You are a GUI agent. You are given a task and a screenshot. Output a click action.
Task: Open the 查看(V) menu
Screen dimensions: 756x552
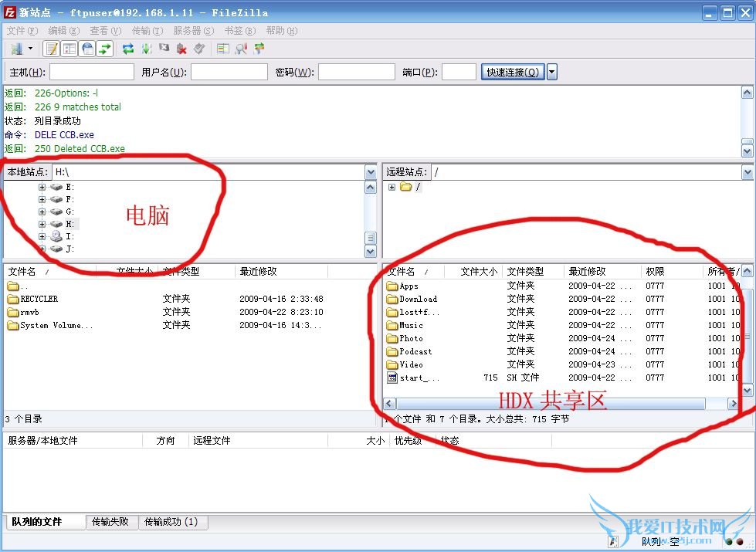coord(106,31)
